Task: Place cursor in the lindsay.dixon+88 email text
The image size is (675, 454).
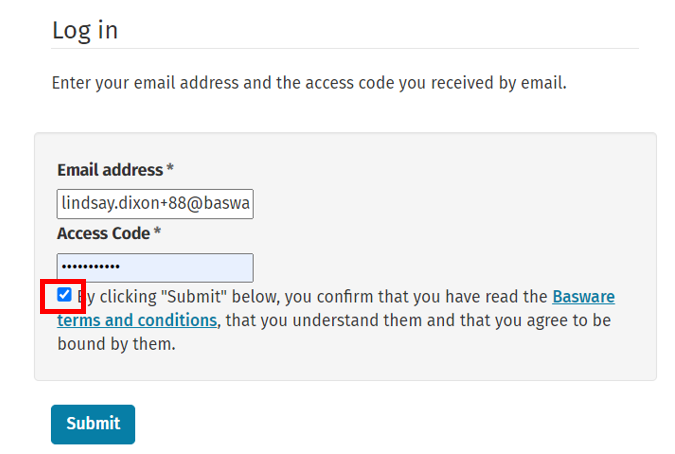Action: tap(155, 203)
